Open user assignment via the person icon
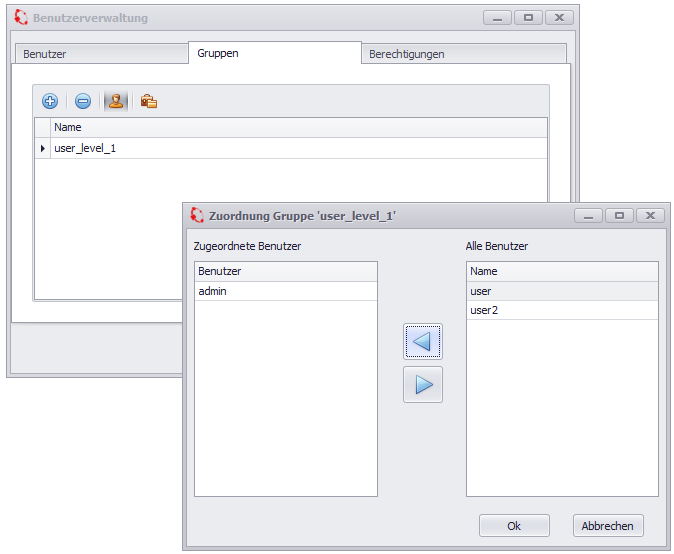Image resolution: width=674 pixels, height=554 pixels. 116,101
